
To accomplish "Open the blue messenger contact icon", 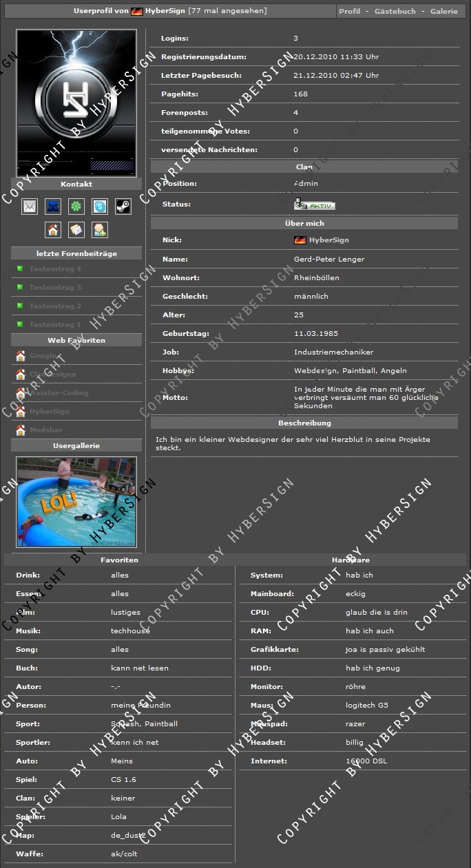I will pos(53,207).
